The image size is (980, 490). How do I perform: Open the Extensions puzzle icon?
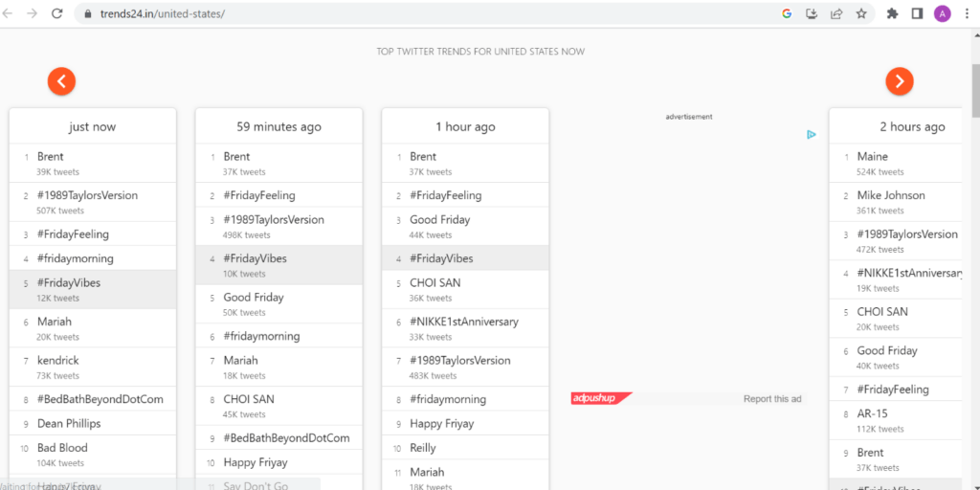pyautogui.click(x=893, y=13)
